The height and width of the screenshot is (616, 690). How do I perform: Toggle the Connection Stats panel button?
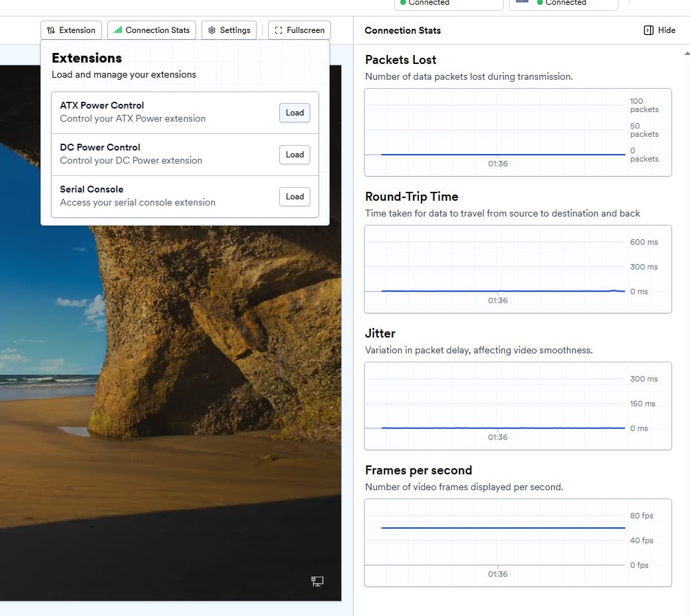[x=151, y=30]
